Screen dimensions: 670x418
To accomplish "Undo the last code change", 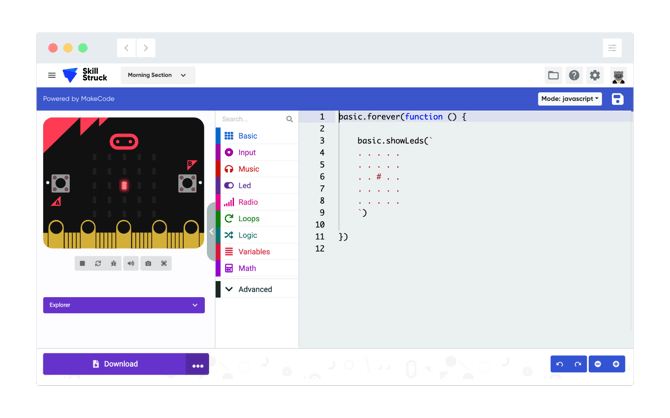I will [x=560, y=364].
